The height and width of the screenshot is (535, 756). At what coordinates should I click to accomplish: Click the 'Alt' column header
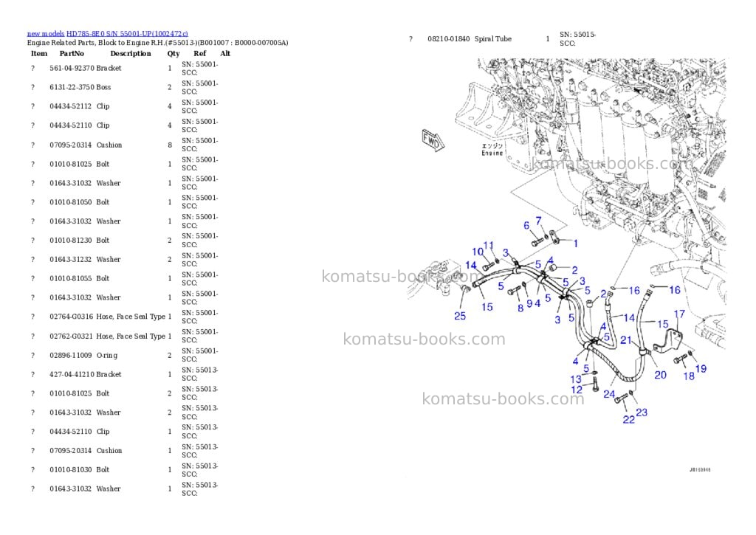(225, 53)
